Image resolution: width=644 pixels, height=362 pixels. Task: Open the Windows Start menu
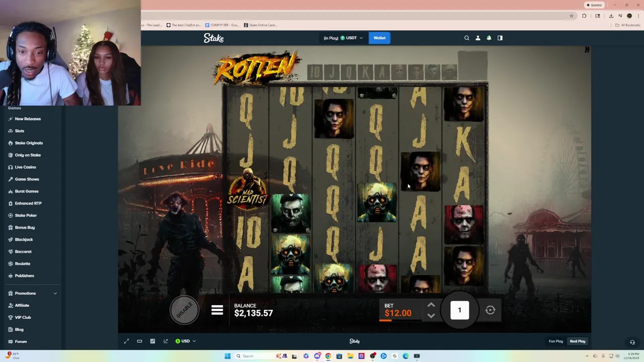[x=227, y=356]
